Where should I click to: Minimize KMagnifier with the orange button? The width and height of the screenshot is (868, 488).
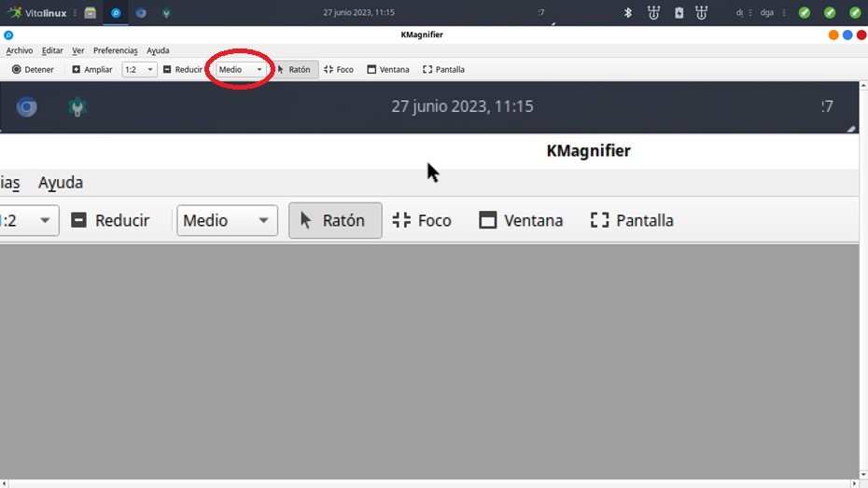pyautogui.click(x=833, y=35)
